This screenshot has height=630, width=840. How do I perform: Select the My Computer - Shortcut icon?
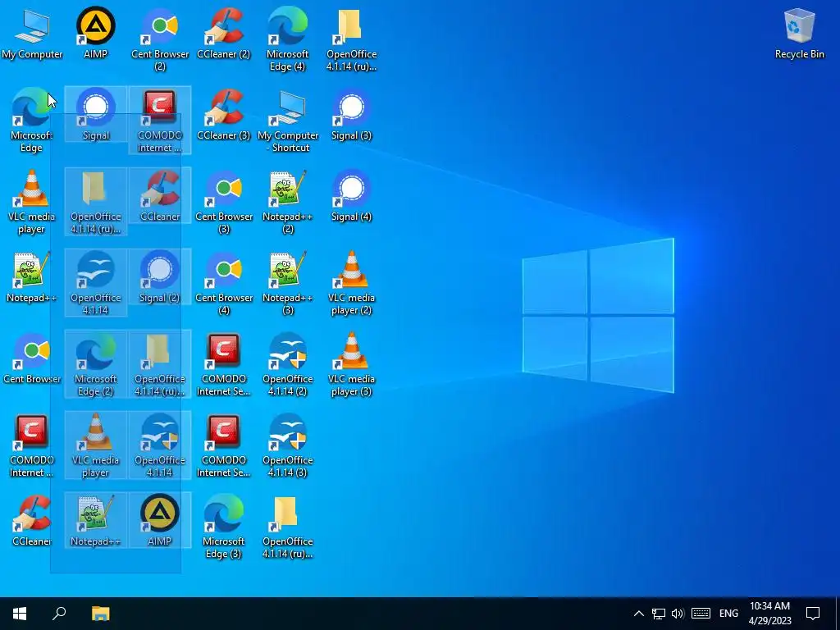tap(288, 121)
